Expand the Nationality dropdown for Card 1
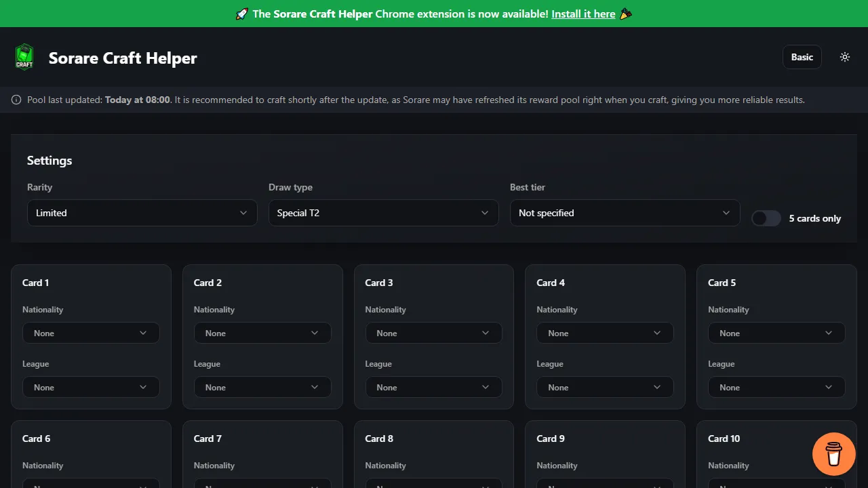The height and width of the screenshot is (488, 868). (x=91, y=333)
